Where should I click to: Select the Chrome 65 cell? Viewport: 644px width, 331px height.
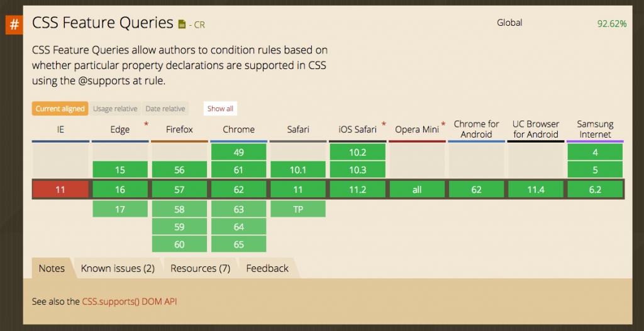pyautogui.click(x=238, y=244)
